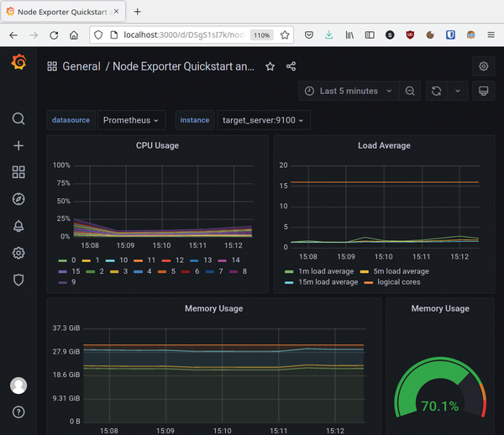Image resolution: width=504 pixels, height=435 pixels.
Task: Open the Prometheus datasource dropdown
Action: point(131,120)
